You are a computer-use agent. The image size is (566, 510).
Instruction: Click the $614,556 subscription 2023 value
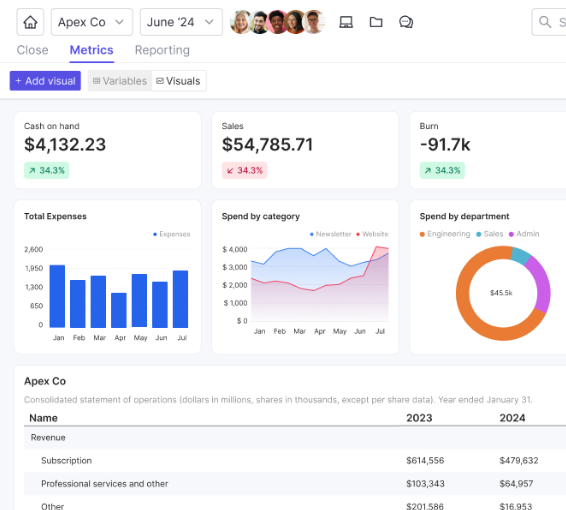[x=425, y=461]
